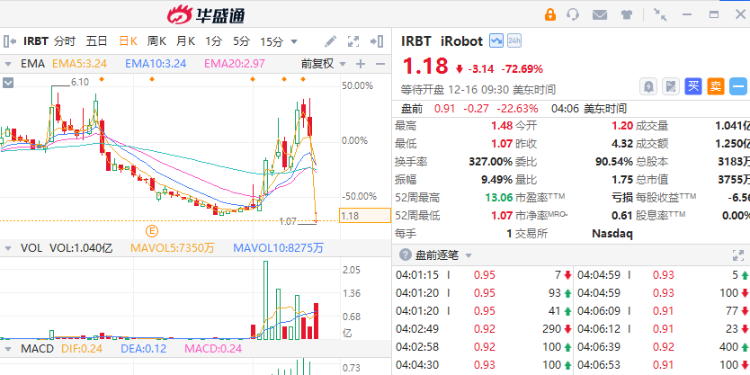Select the 04:06:39 trade row with 400
The height and width of the screenshot is (375, 750).
(x=662, y=347)
